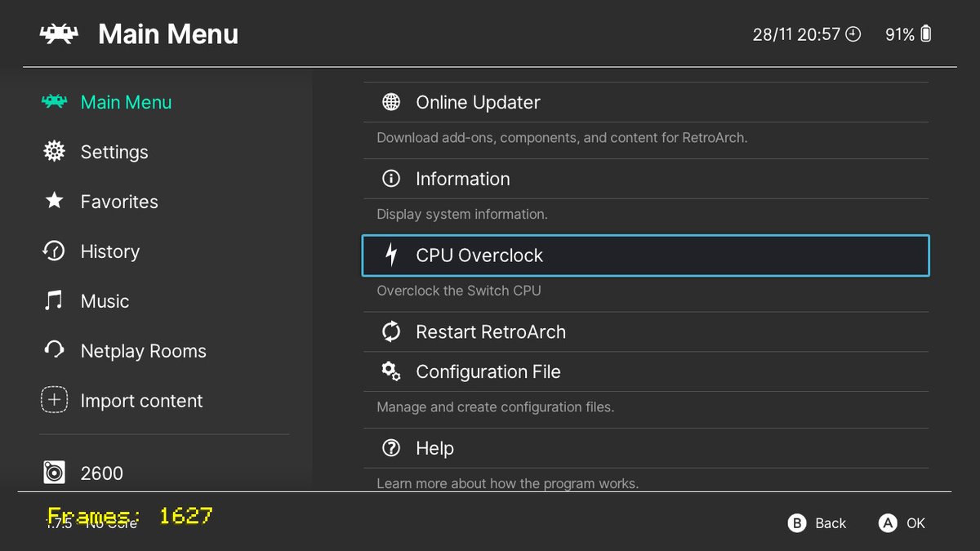Open the Settings sidebar tab

point(114,152)
